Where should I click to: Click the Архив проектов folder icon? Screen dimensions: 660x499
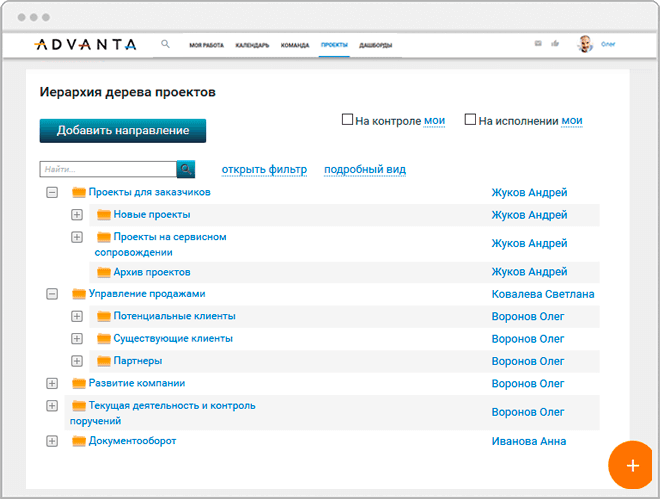tap(103, 272)
